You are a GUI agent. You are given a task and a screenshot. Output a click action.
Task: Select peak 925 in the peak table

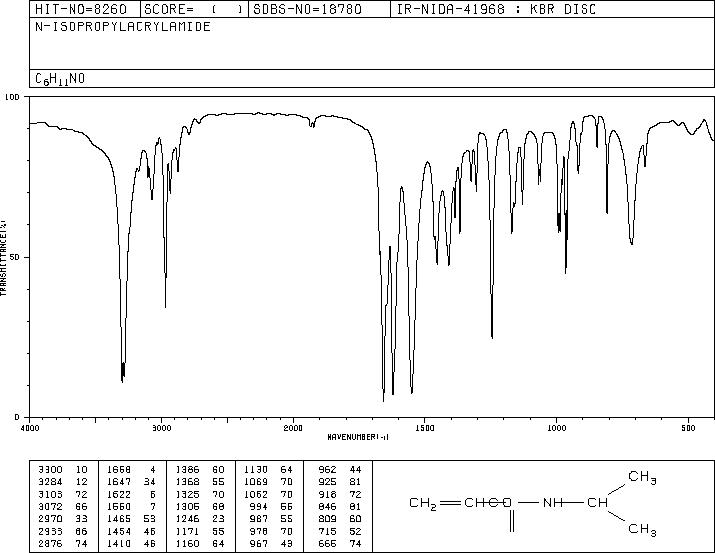(327, 482)
